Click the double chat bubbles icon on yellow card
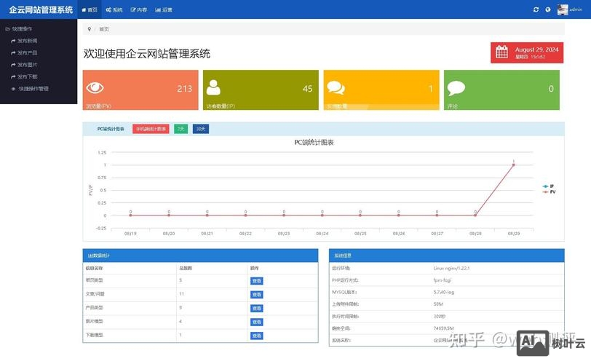Viewport: 591px width, 364px height. coord(336,88)
